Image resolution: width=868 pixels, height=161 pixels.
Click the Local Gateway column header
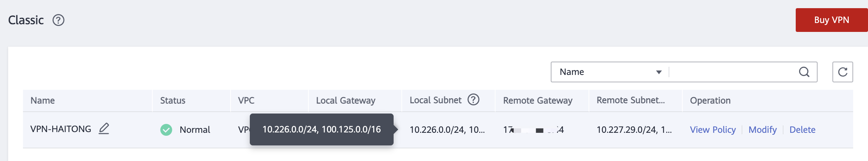pyautogui.click(x=346, y=100)
